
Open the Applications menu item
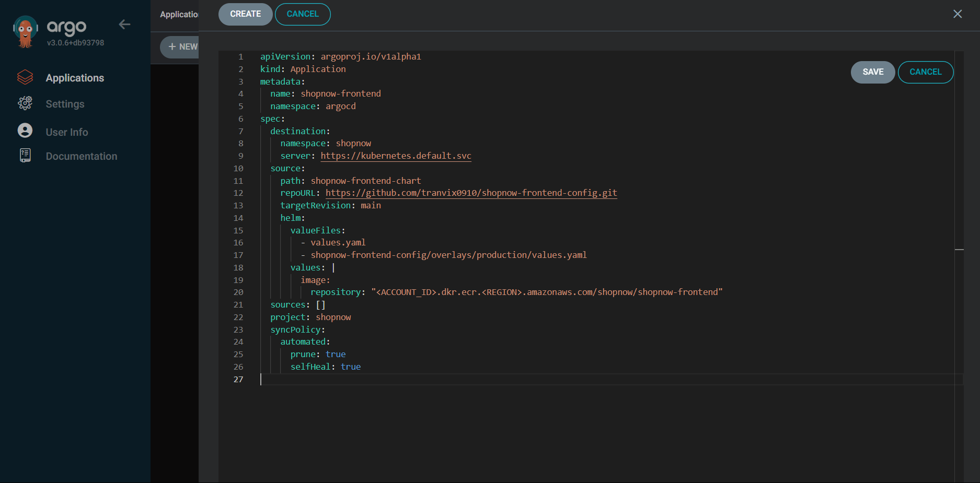pyautogui.click(x=75, y=78)
